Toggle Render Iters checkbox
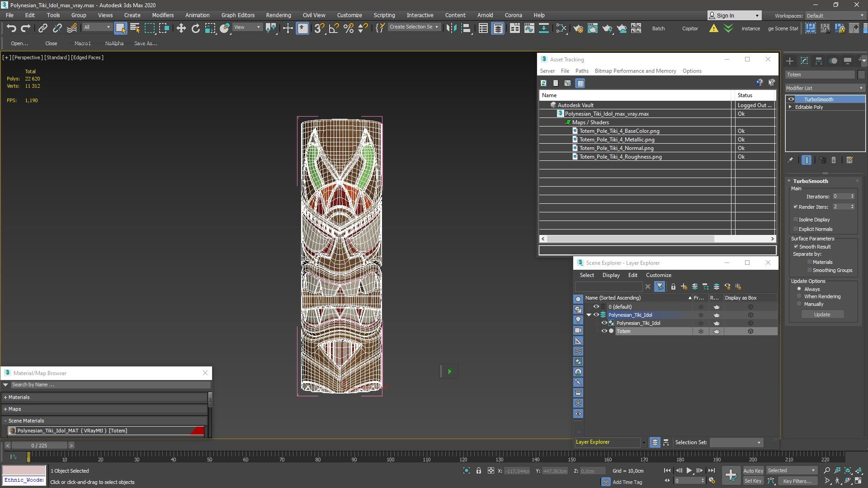The height and width of the screenshot is (488, 868). (796, 207)
